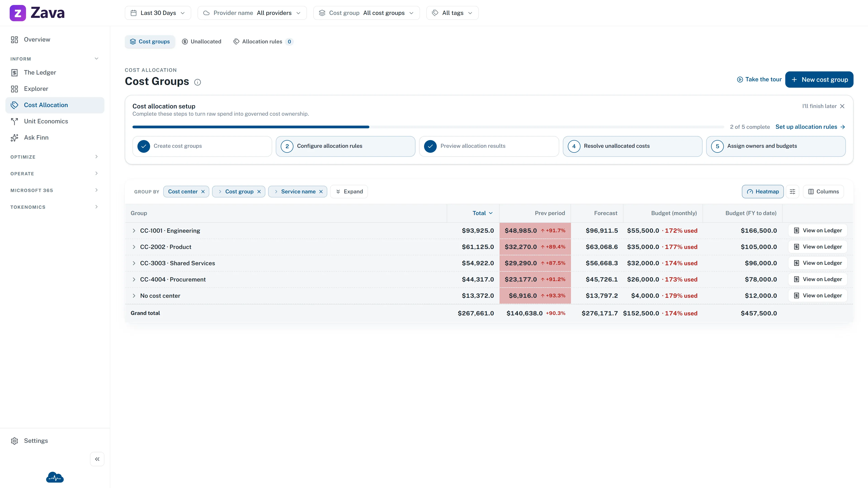The width and height of the screenshot is (868, 488).
Task: Collapse the sidebar with double-chevron icon
Action: (x=97, y=459)
